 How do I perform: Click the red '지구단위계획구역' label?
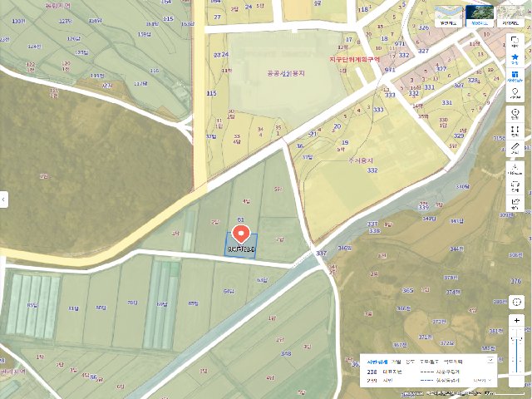[355, 59]
